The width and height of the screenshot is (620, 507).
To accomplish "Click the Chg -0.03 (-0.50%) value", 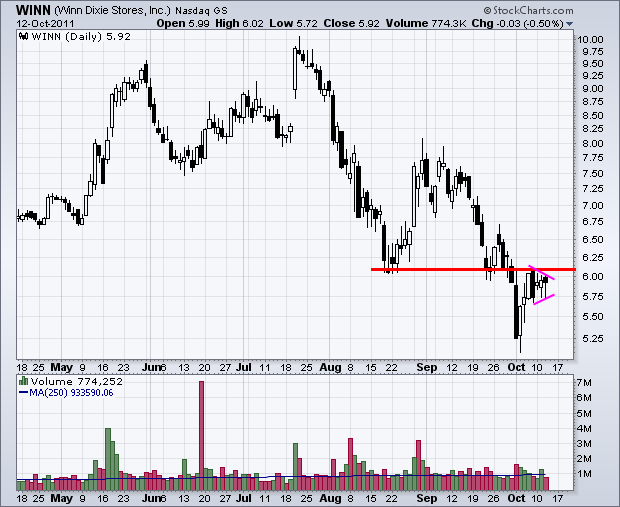I will click(518, 23).
